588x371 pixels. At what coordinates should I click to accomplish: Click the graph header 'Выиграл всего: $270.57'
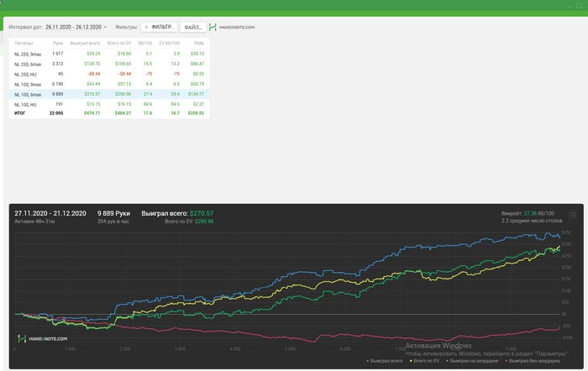pos(177,213)
